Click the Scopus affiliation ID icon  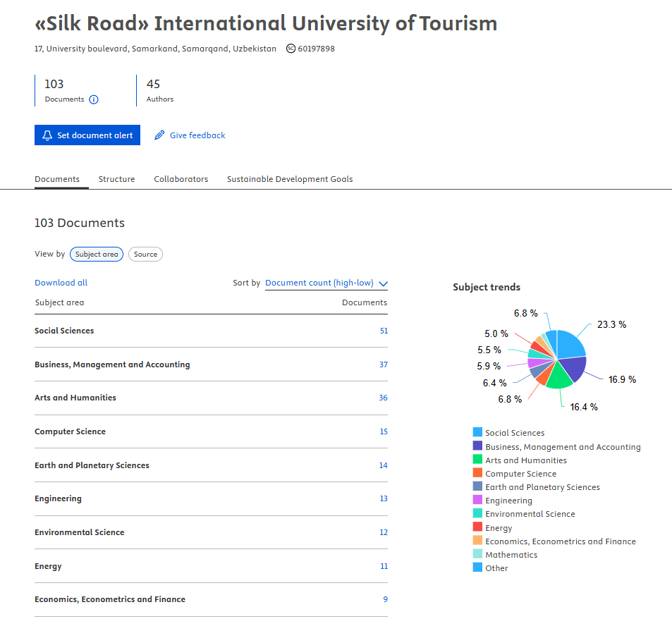pos(291,49)
